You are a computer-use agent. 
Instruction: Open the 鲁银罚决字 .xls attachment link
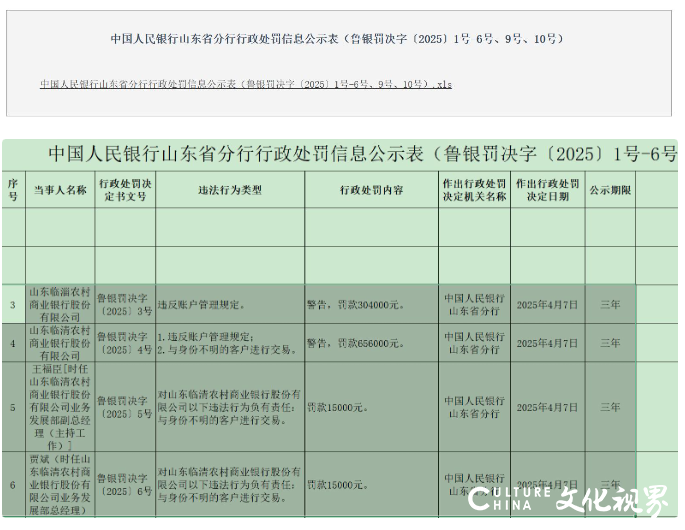tap(246, 84)
